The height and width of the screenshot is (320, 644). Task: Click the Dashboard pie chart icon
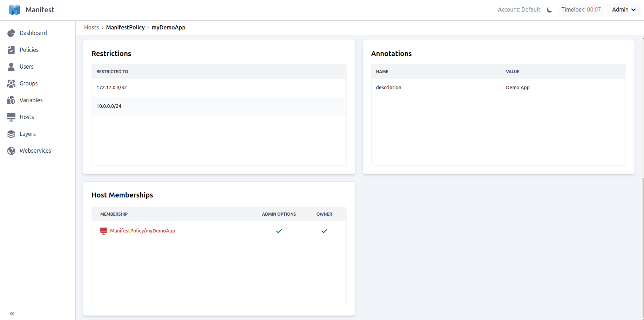(11, 33)
